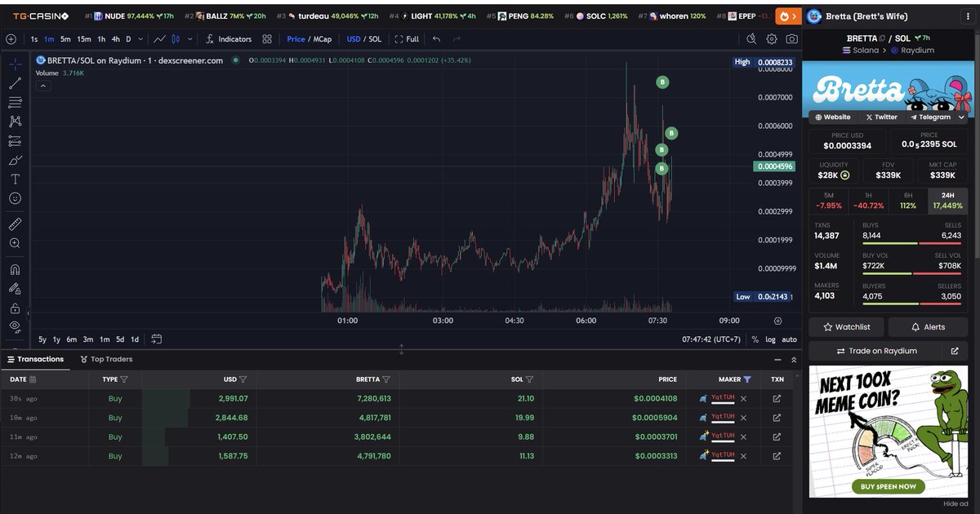The image size is (980, 514).
Task: Select the text annotation tool
Action: pyautogui.click(x=15, y=179)
